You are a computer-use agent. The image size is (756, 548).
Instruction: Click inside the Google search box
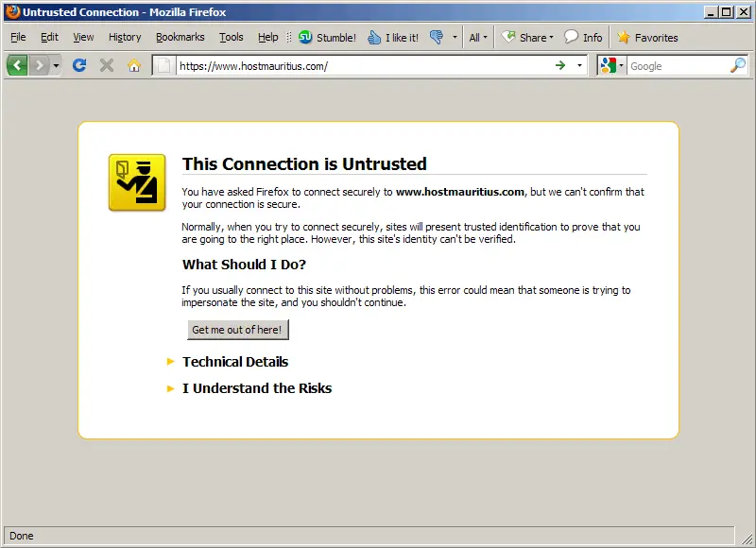[x=679, y=66]
